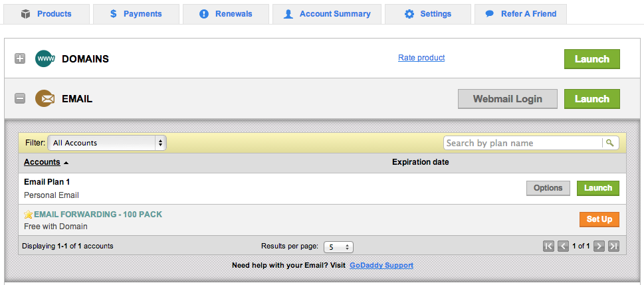Open the Account Summary tab
The width and height of the screenshot is (644, 285).
326,14
